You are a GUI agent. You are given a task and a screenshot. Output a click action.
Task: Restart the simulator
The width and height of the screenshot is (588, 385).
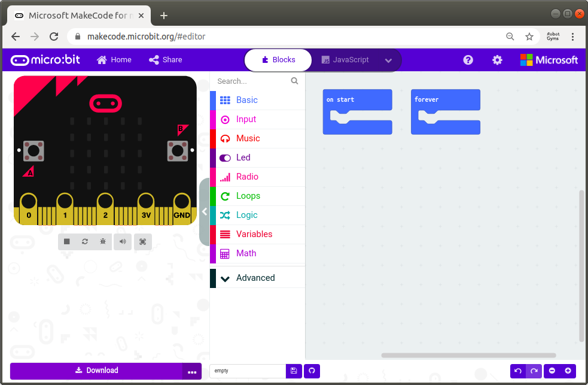[x=85, y=242]
